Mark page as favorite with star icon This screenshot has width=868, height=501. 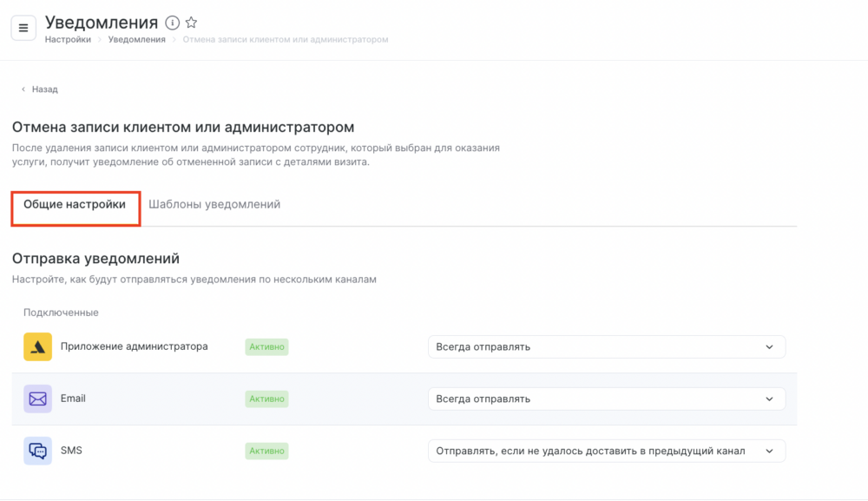pyautogui.click(x=192, y=23)
